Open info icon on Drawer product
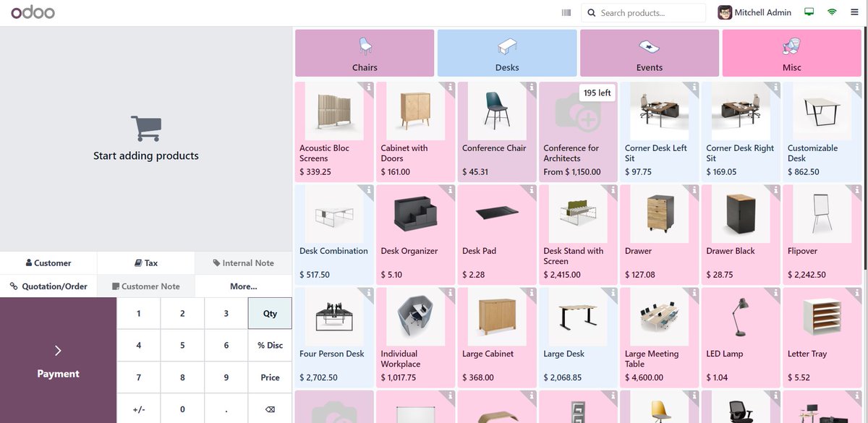This screenshot has width=868, height=423. click(x=694, y=189)
